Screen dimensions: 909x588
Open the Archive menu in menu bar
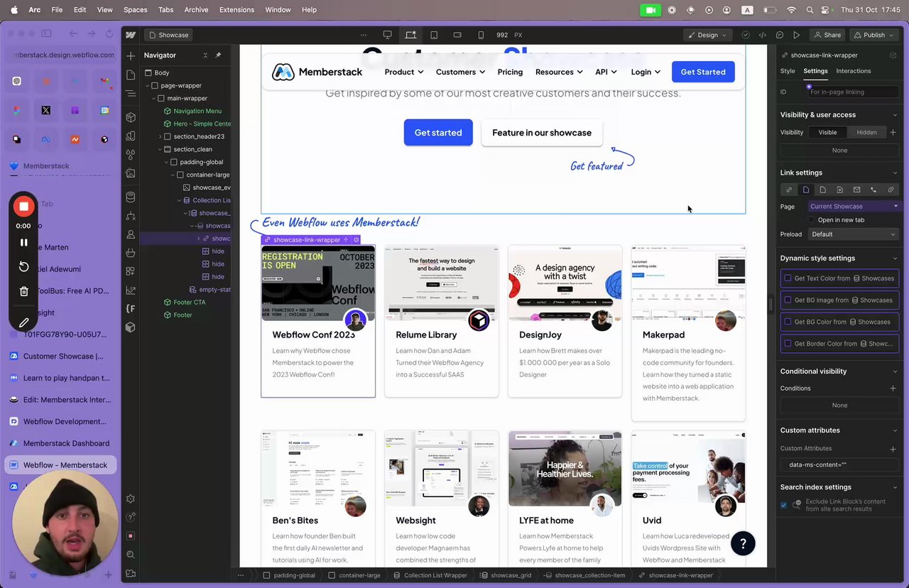tap(196, 10)
